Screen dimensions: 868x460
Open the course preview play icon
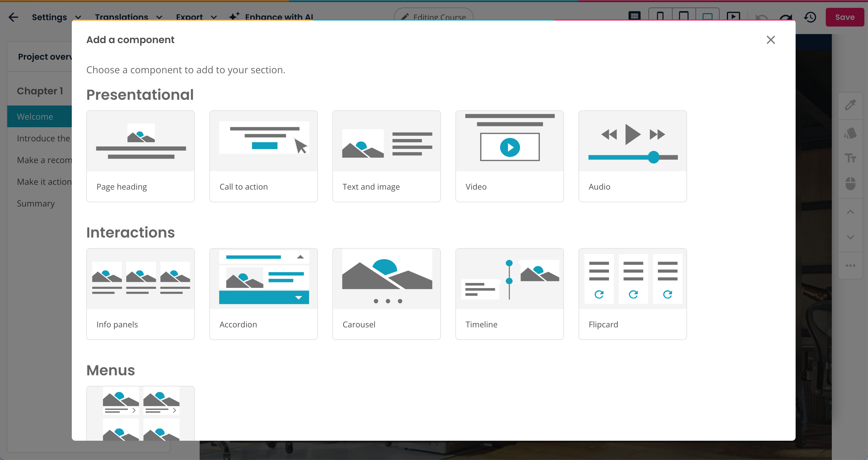pos(733,15)
